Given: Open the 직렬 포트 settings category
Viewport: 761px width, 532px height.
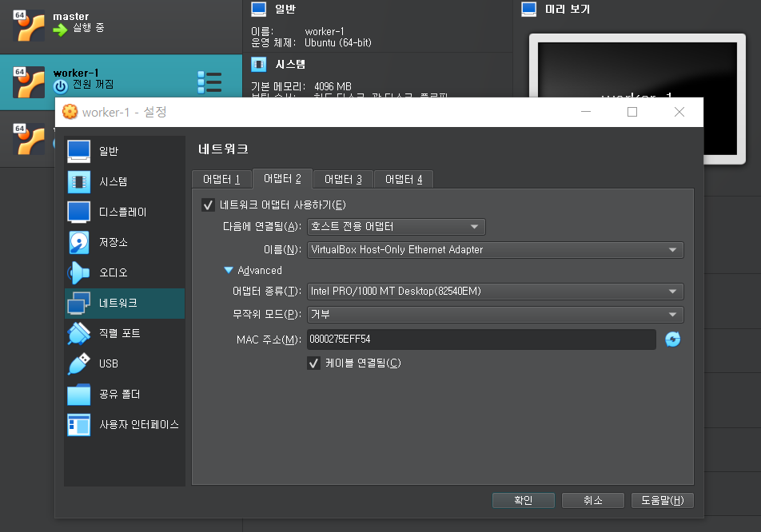Looking at the screenshot, I should click(x=124, y=333).
